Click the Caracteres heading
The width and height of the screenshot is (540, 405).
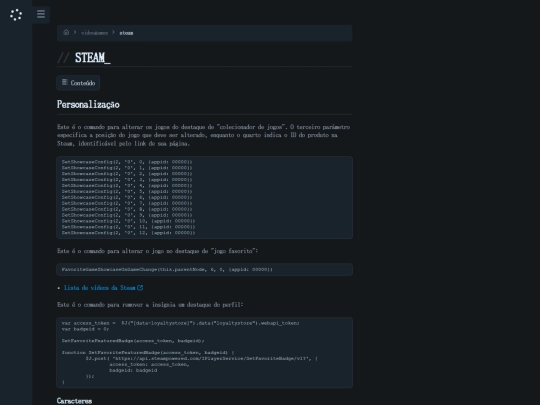[74, 401]
